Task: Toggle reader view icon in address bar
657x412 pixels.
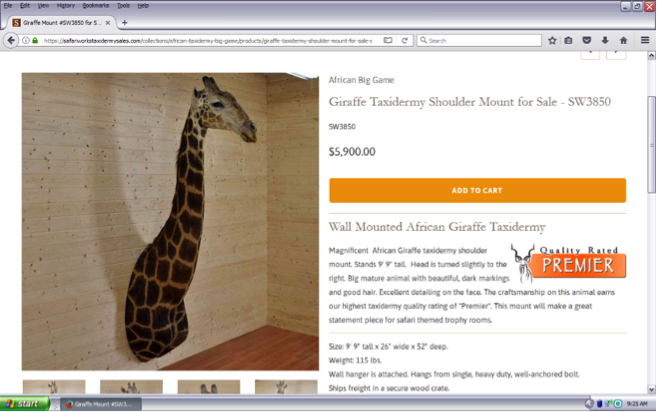Action: pyautogui.click(x=388, y=41)
